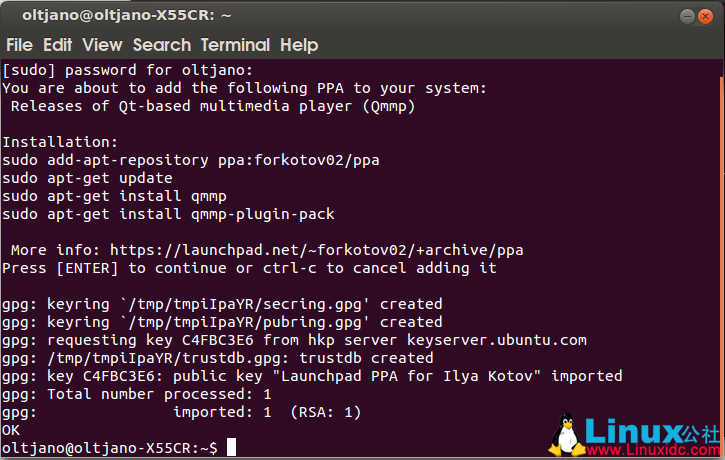
Task: Click the "sudo add-apt-repository ppa:forkotov02/ppa" line
Action: (190, 160)
